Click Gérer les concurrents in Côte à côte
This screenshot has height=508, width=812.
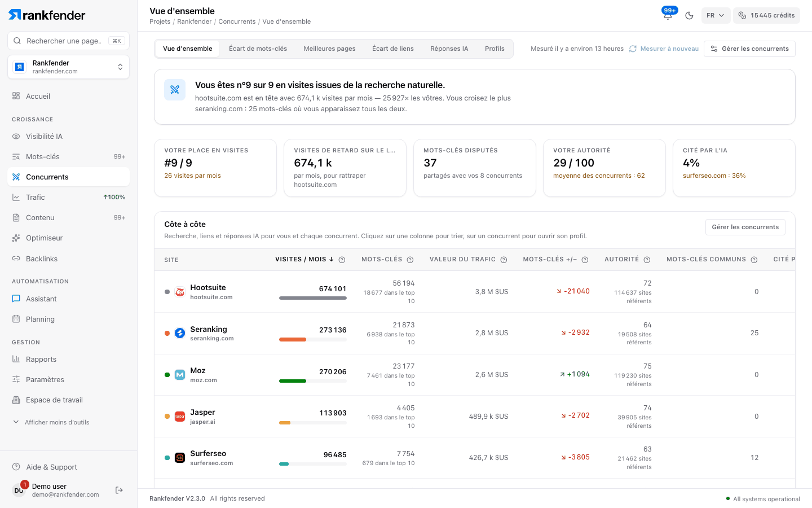745,227
